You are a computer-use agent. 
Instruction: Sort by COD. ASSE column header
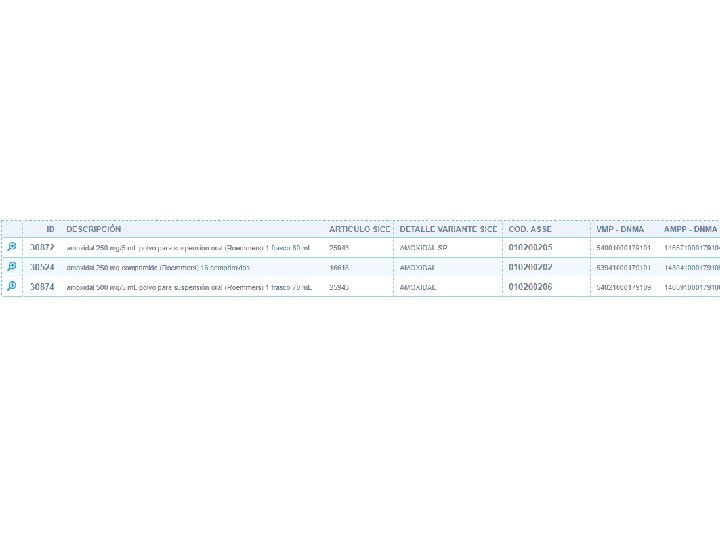click(x=530, y=229)
